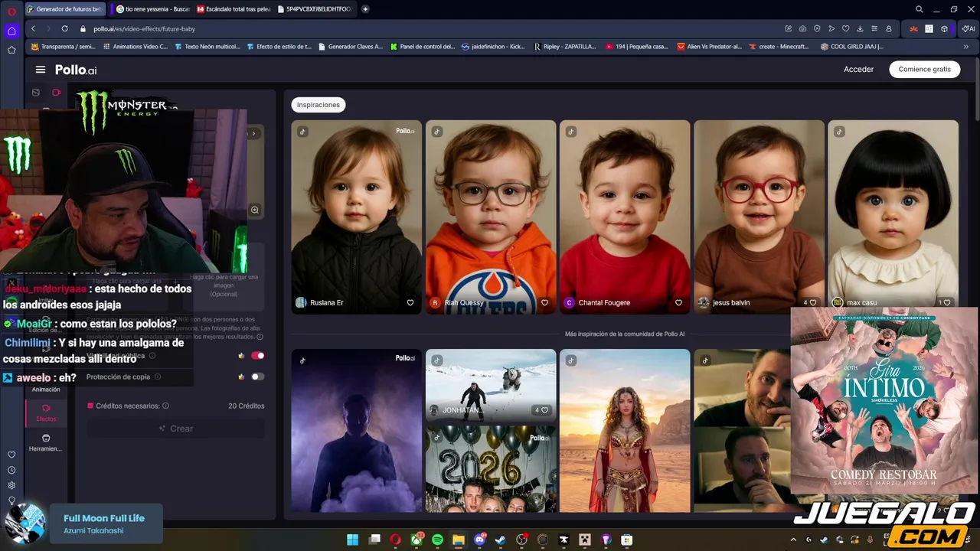Click the Comience gratis button
Screen dimensions: 980x551
pos(924,69)
